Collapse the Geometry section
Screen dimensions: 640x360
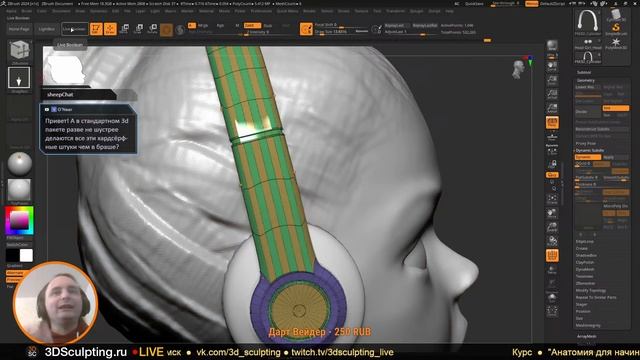(586, 80)
